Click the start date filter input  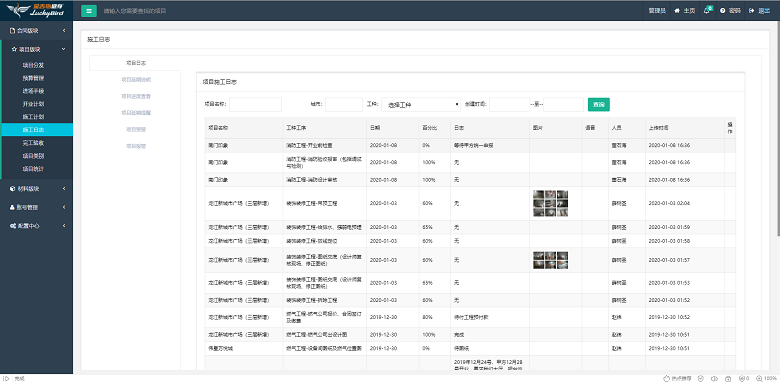point(509,104)
